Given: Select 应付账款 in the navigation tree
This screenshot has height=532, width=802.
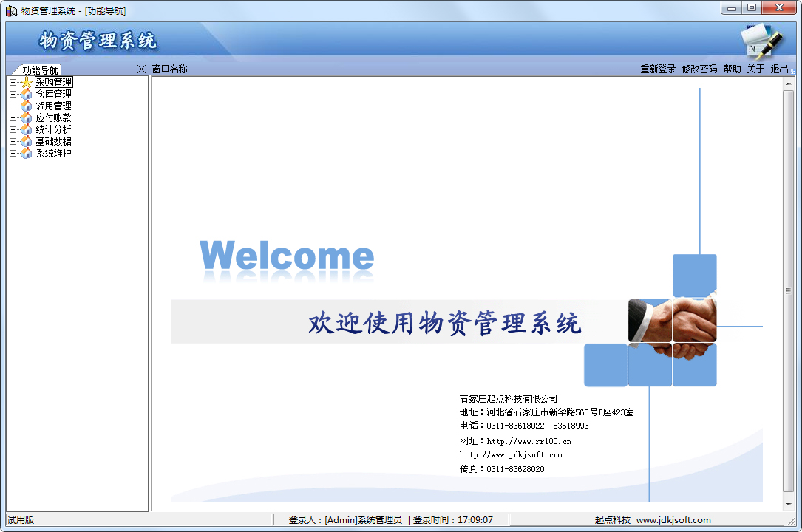Looking at the screenshot, I should coord(54,117).
